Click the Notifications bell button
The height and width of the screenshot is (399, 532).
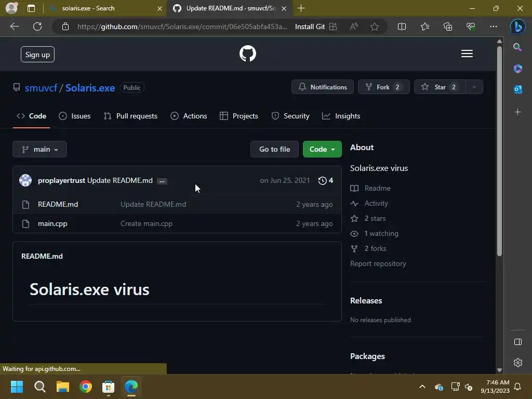[323, 87]
